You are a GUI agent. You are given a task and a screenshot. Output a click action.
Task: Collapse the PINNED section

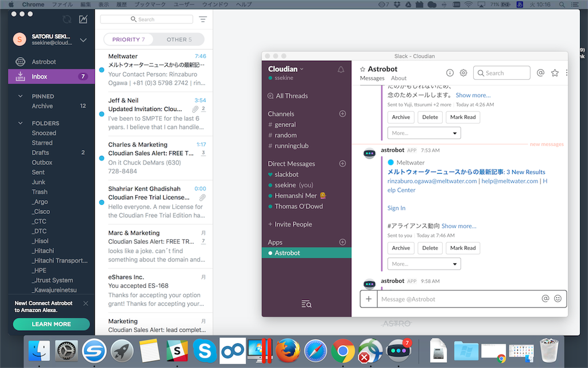tap(20, 96)
